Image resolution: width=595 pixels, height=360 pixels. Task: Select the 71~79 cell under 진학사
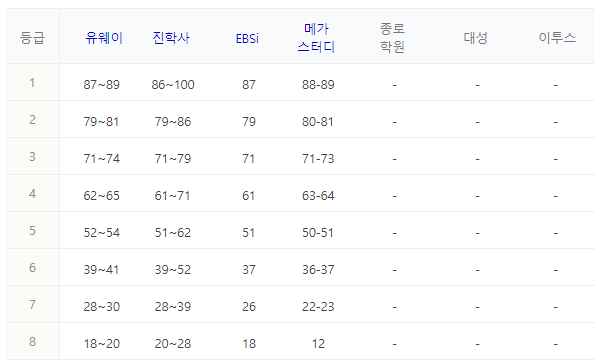173,159
